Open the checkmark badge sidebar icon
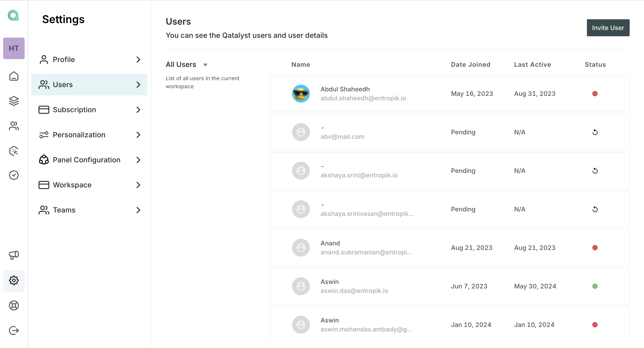The height and width of the screenshot is (348, 644). pyautogui.click(x=14, y=175)
